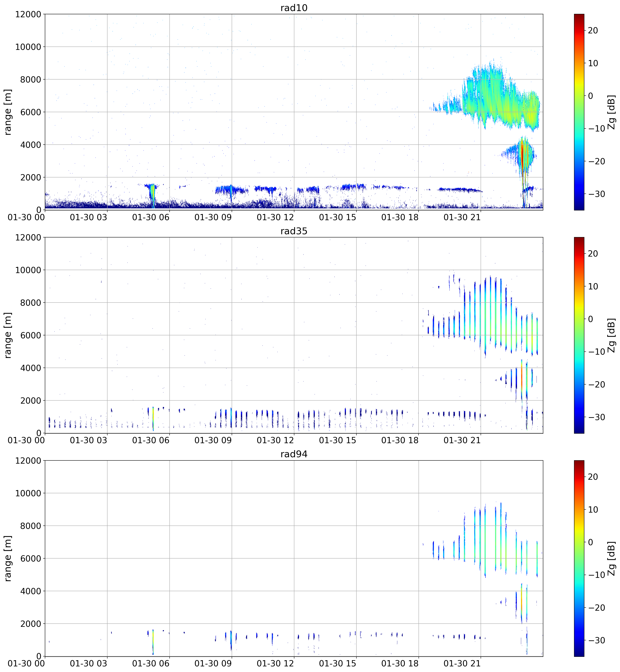
Task: Click the rad94 'range [m]' axis label
Action: point(8,558)
